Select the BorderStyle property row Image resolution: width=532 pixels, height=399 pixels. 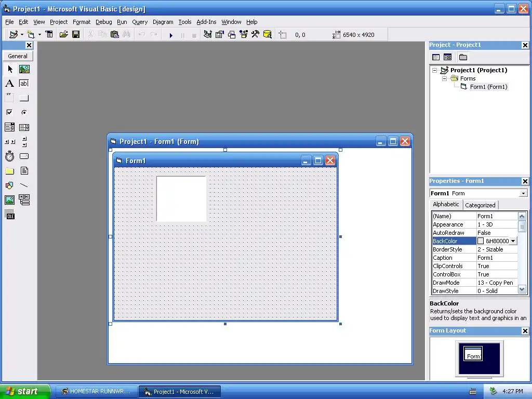(475, 249)
